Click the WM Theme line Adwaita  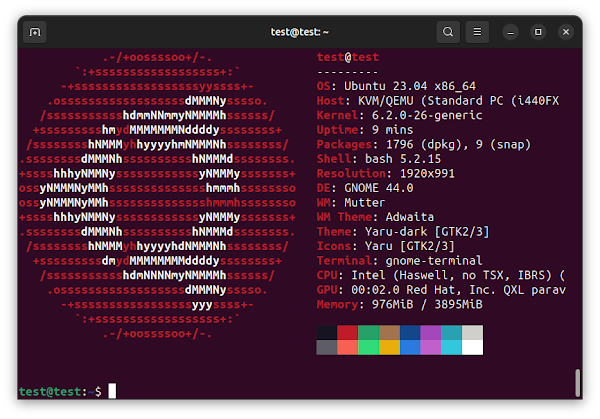375,217
